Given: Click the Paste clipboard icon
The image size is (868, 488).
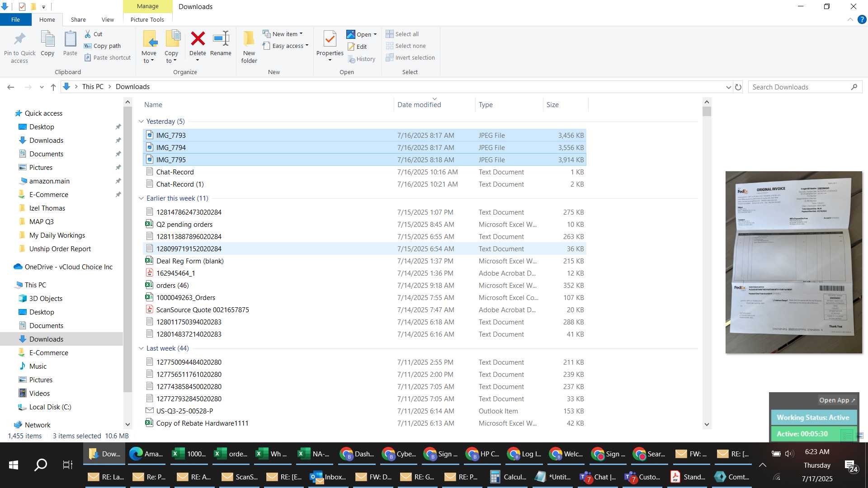Looking at the screenshot, I should click(70, 39).
